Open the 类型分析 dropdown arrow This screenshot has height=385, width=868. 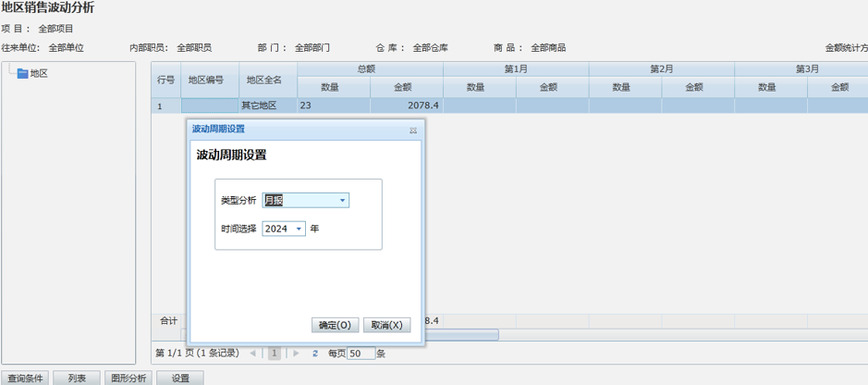[342, 201]
